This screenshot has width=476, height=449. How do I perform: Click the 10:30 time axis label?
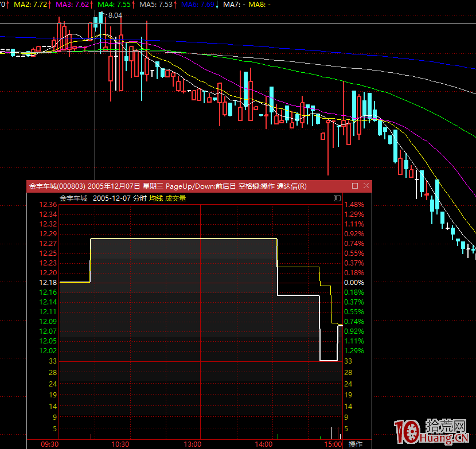[120, 444]
